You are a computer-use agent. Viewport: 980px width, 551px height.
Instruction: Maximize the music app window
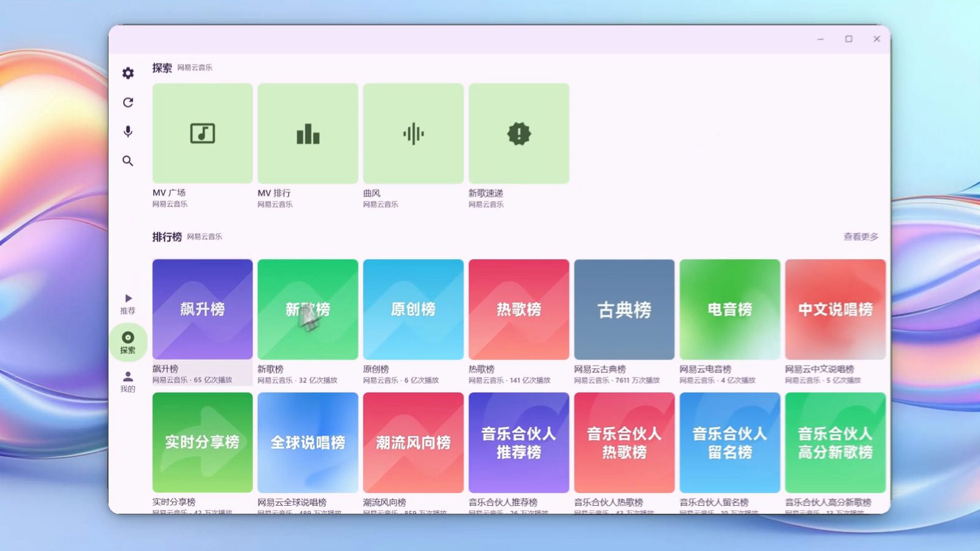(848, 39)
